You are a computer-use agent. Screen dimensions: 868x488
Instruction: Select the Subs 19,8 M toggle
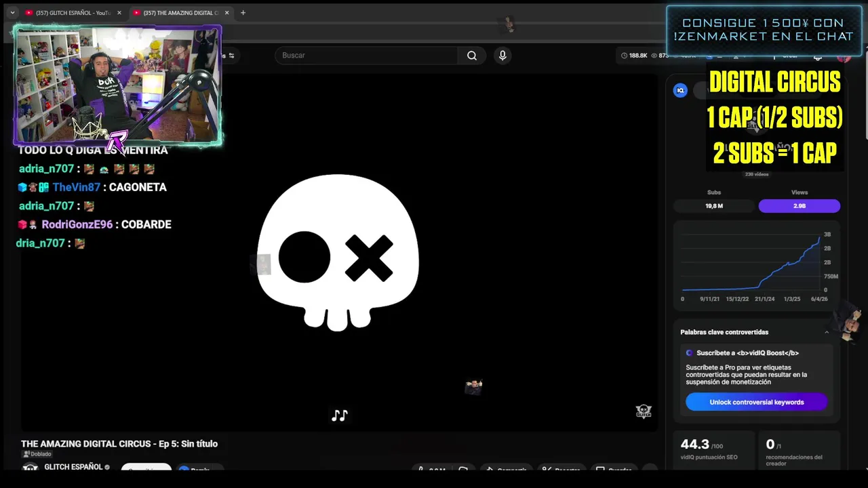(x=714, y=206)
